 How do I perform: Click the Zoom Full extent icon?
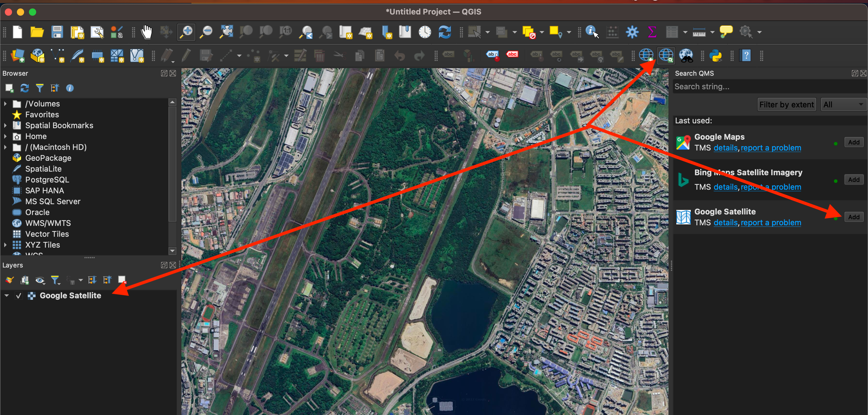pyautogui.click(x=226, y=32)
